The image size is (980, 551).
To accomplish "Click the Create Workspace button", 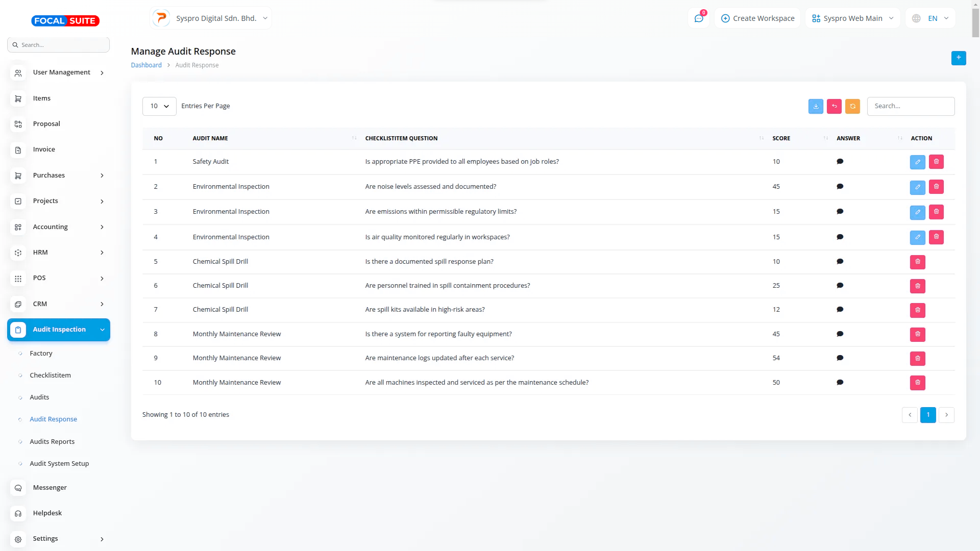I will coord(757,18).
